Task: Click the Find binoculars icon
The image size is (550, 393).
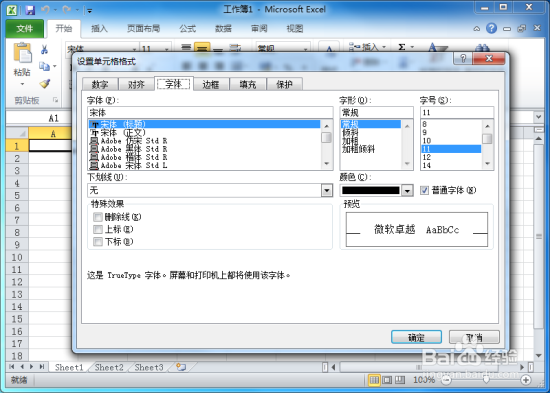Action: [483, 48]
